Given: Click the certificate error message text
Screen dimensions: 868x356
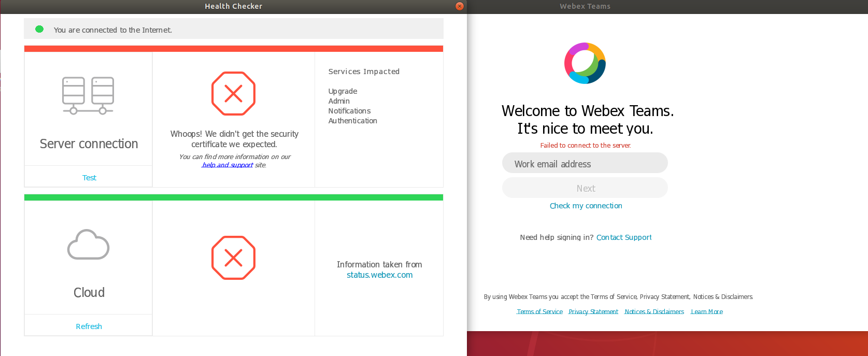Looking at the screenshot, I should click(x=234, y=139).
